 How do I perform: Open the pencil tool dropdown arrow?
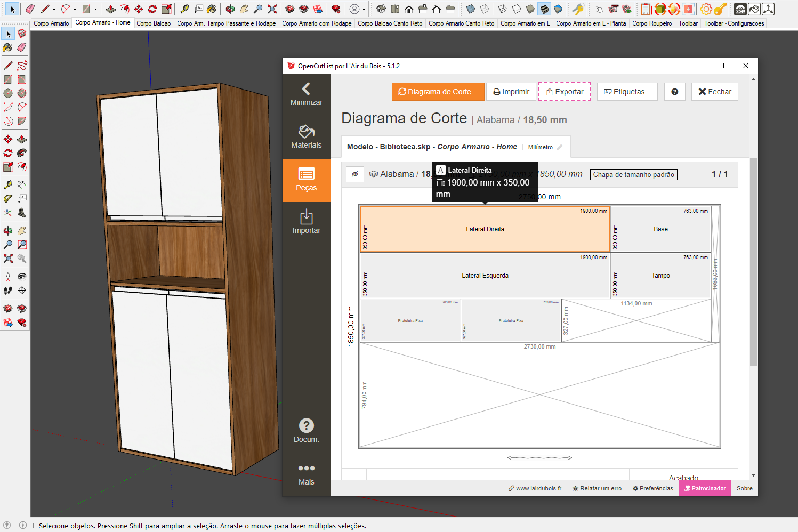[x=54, y=9]
